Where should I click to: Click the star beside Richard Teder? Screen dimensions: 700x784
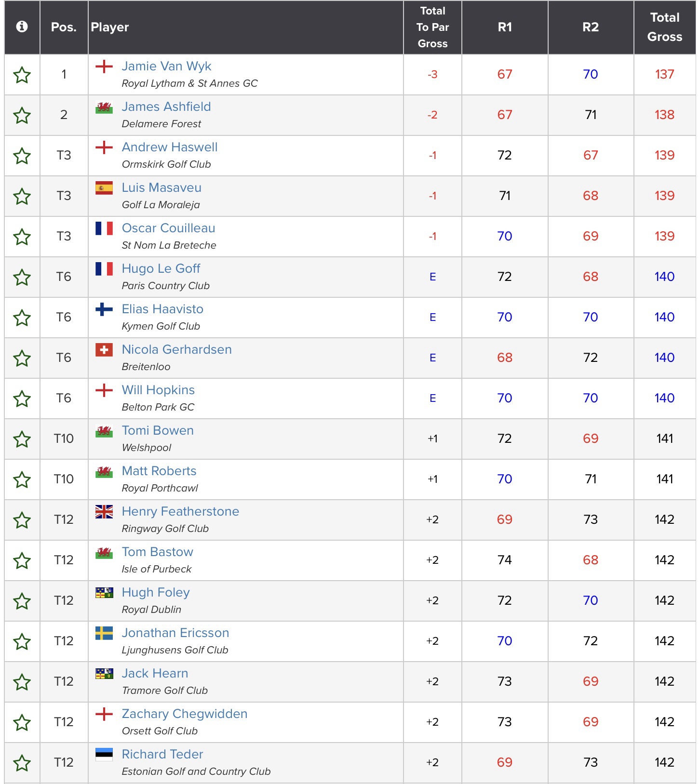click(22, 763)
